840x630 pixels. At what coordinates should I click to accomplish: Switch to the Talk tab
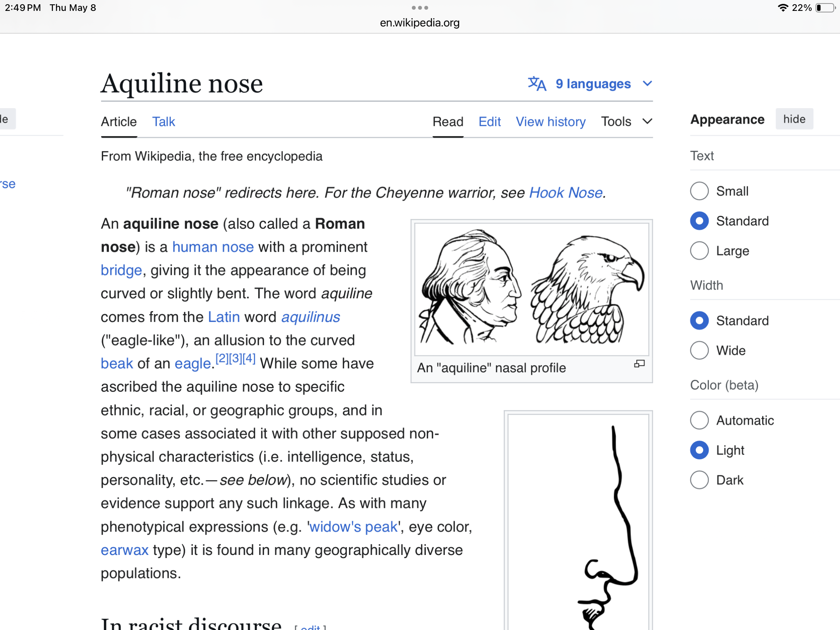coord(163,122)
